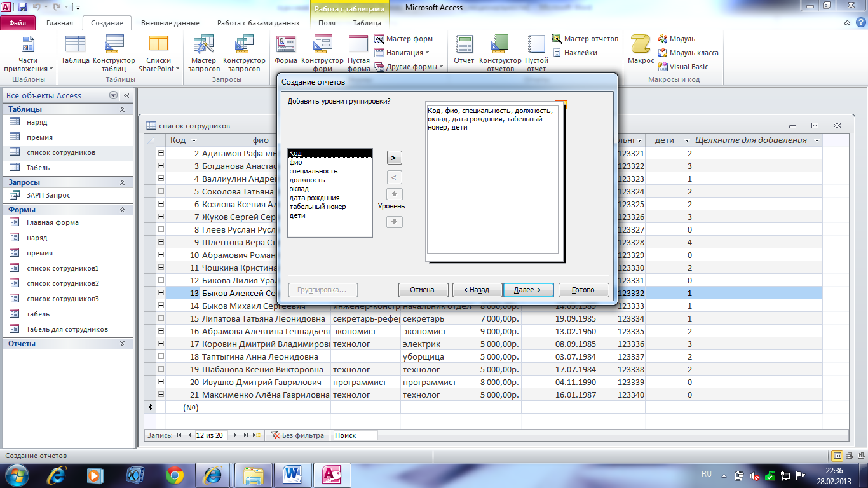Switch to the Поля tab
The image size is (868, 488).
tap(327, 23)
